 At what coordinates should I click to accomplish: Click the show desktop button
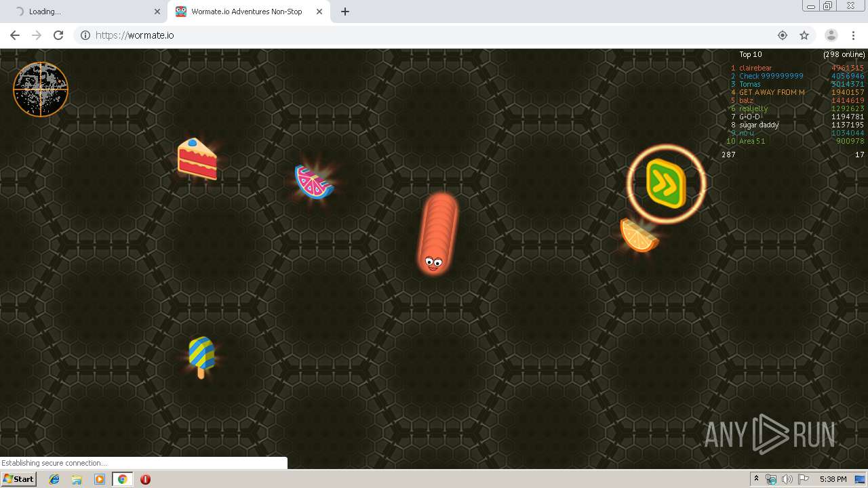(x=860, y=479)
